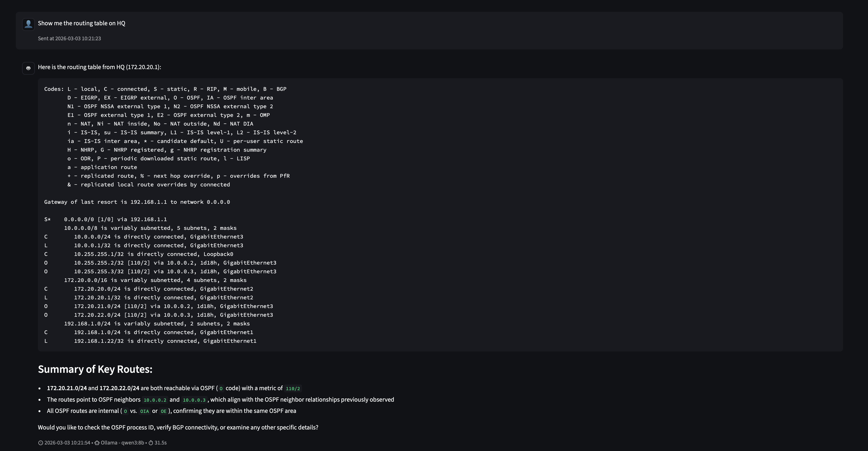Screen dimensions: 868x451
Task: Click the clock icon beside response timestamp
Action: pyautogui.click(x=40, y=443)
